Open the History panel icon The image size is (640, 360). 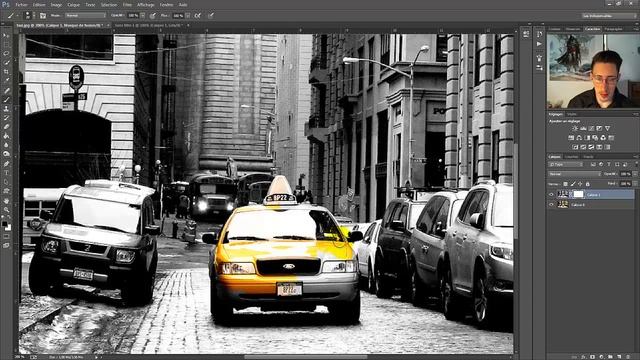[539, 34]
